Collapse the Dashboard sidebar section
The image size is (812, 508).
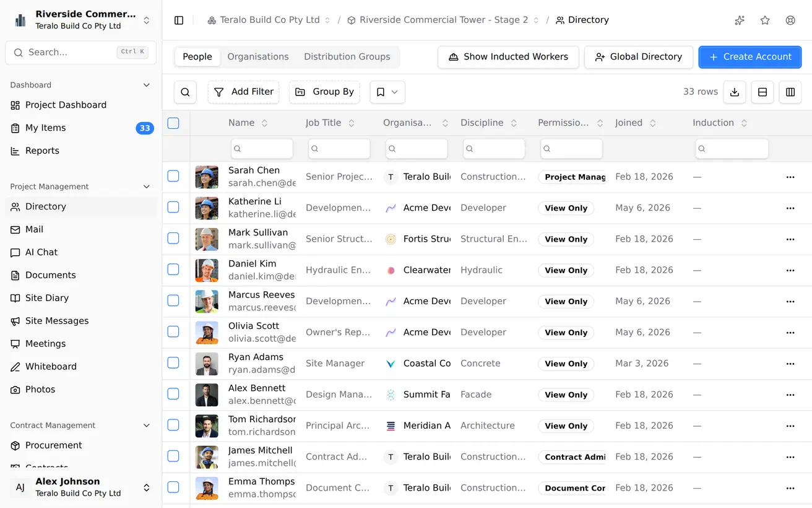point(147,85)
